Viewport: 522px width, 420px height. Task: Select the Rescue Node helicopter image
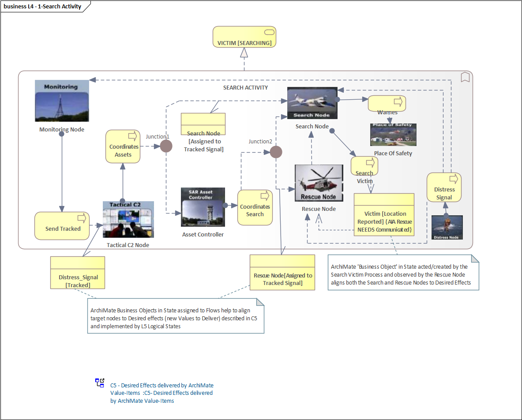point(319,183)
